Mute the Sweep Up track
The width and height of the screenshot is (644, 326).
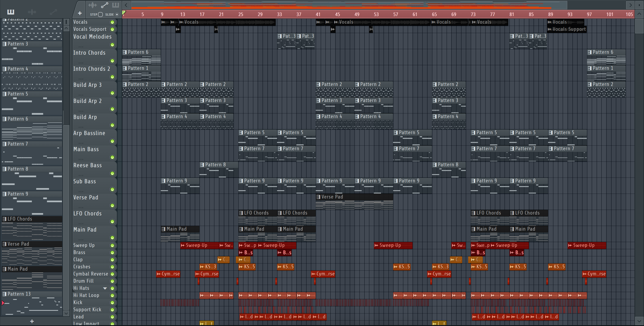point(112,245)
